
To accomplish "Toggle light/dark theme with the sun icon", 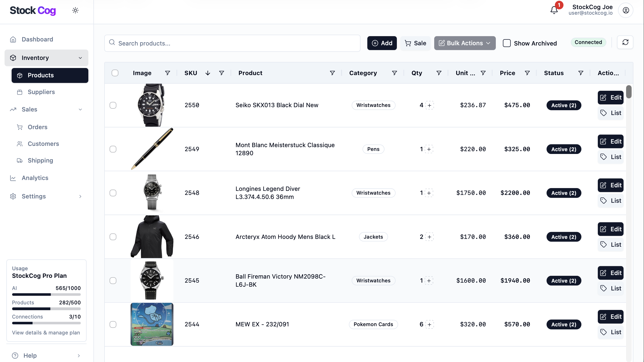I will pos(75,10).
